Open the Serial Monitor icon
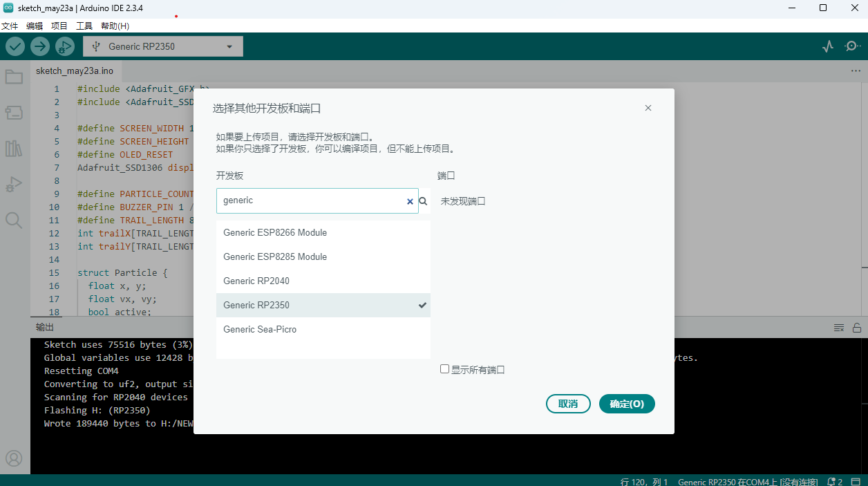This screenshot has width=868, height=486. click(x=852, y=46)
